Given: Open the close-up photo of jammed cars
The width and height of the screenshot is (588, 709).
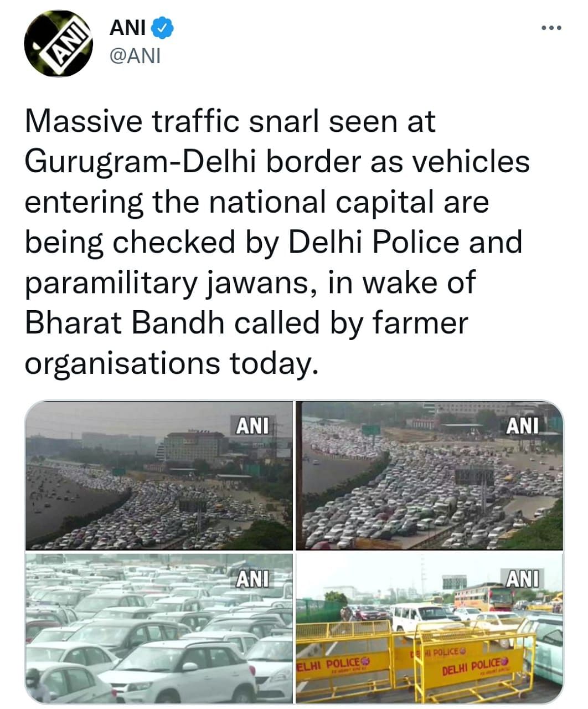Looking at the screenshot, I should point(159,628).
